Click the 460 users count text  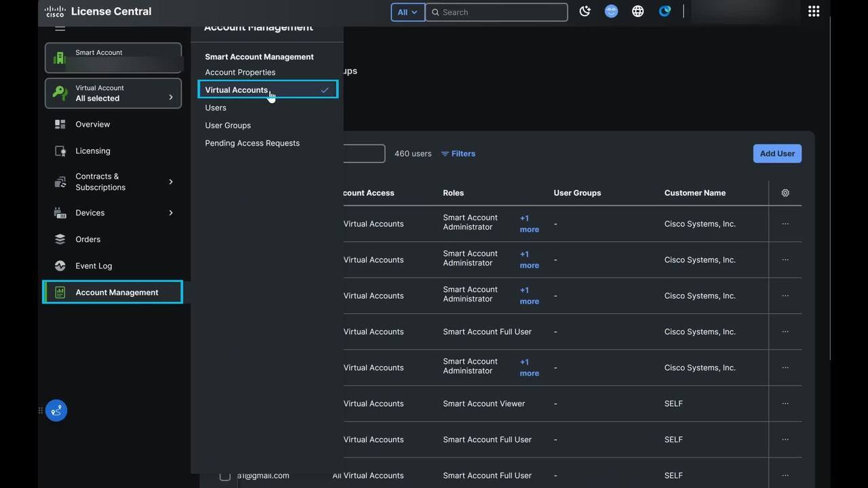413,154
